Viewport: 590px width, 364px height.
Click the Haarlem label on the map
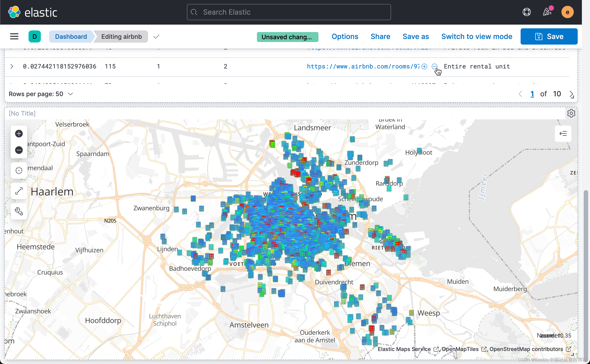52,192
